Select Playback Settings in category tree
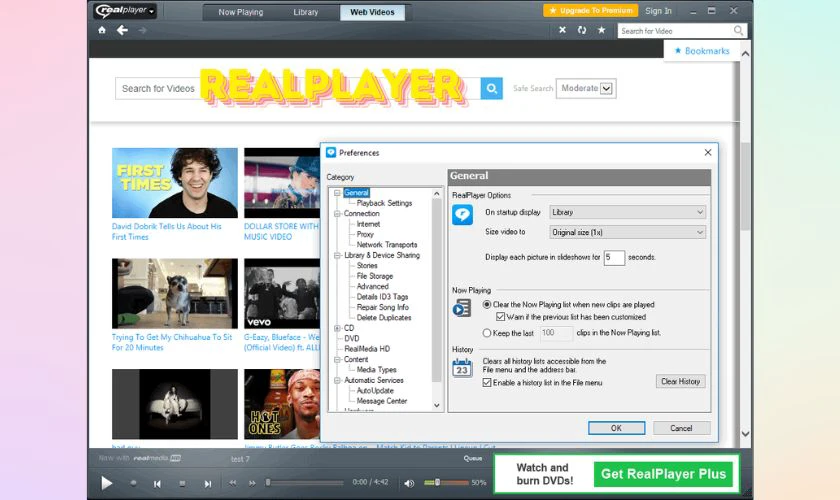This screenshot has height=500, width=840. click(x=384, y=203)
